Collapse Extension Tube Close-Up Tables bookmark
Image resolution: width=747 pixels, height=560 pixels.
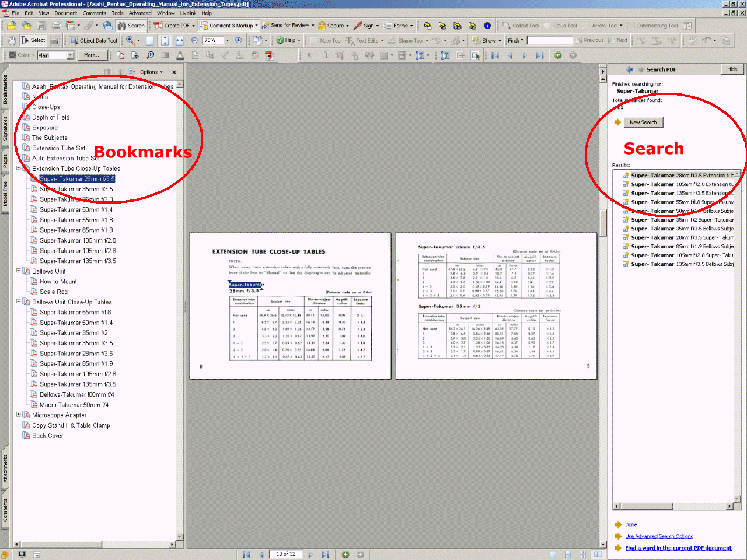(18, 169)
